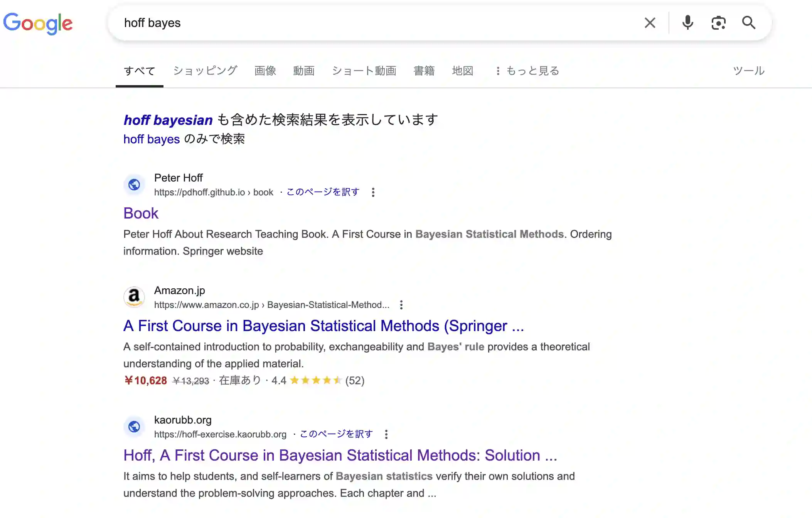Open three-dot menu for kaorubb.org result
Image resolution: width=812 pixels, height=518 pixels.
pyautogui.click(x=386, y=434)
